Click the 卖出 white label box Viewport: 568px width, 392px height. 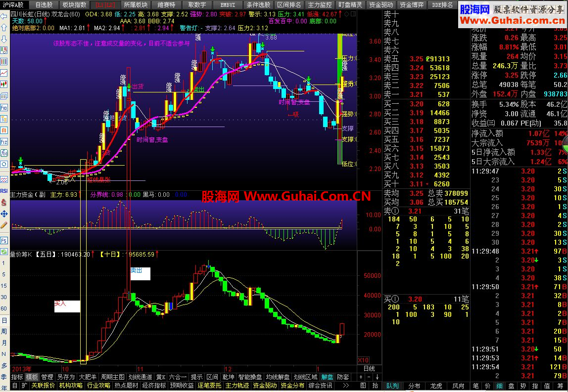(140, 274)
